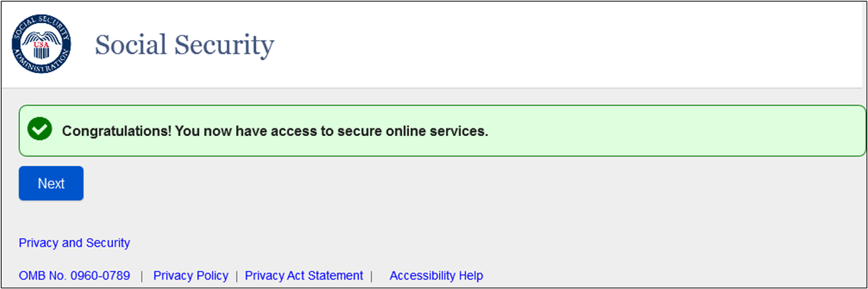Open the Privacy Policy link
This screenshot has height=289, width=868.
pos(191,275)
